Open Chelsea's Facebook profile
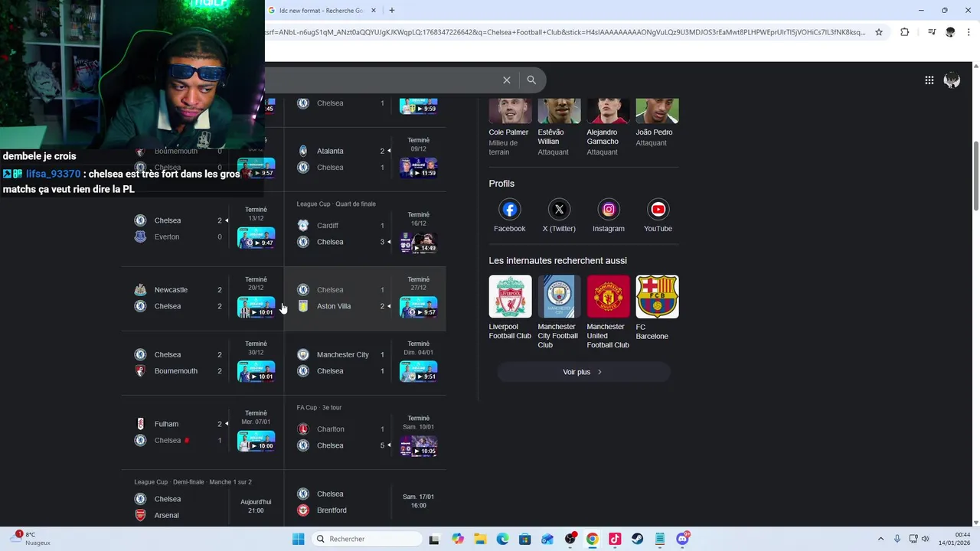 click(x=510, y=217)
